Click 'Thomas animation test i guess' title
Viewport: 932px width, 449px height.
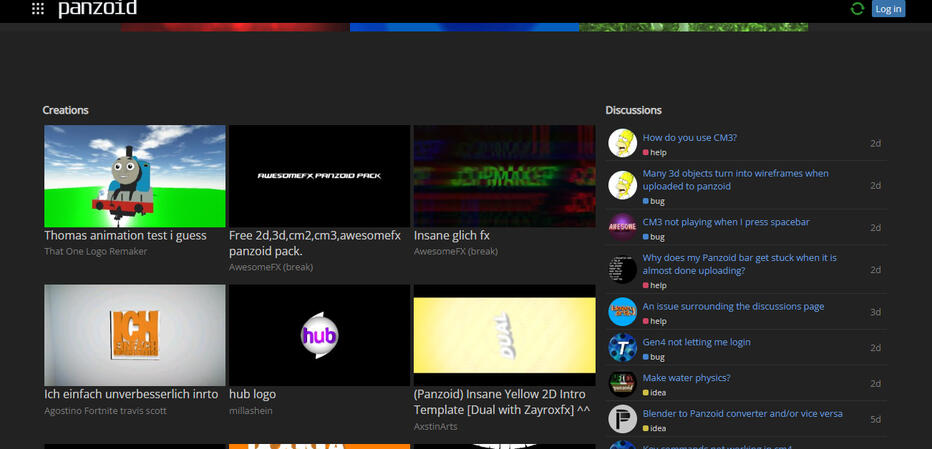click(125, 236)
